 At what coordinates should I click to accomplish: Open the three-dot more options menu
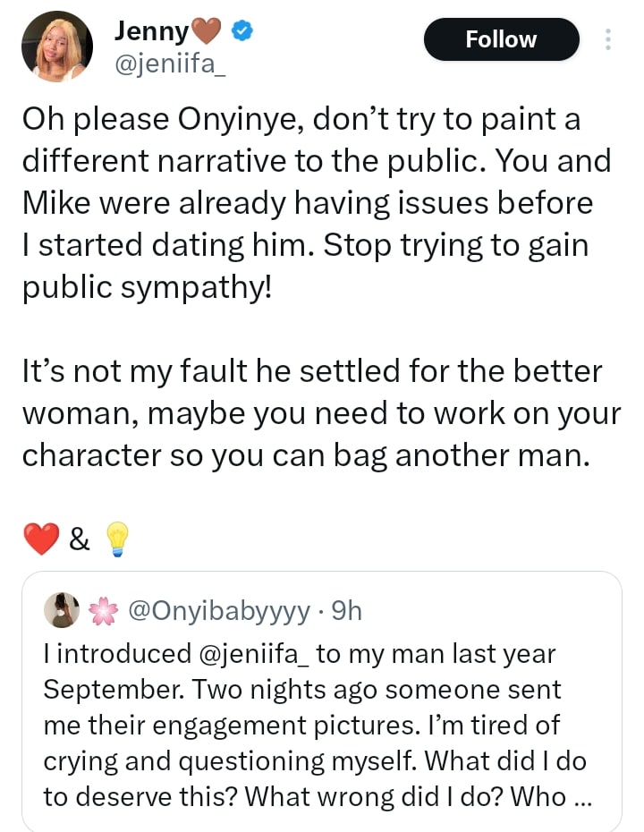(608, 39)
